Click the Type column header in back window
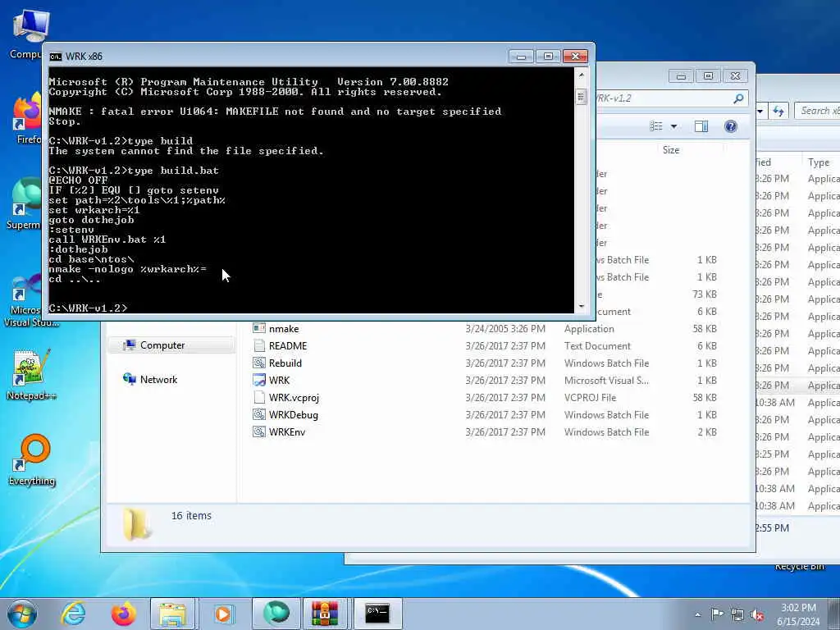The image size is (840, 630). [x=819, y=162]
